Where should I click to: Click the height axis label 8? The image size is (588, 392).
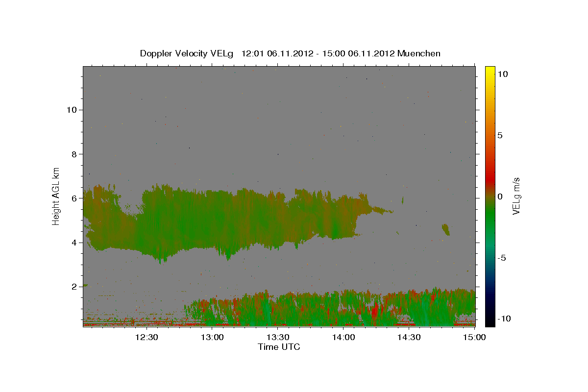[x=74, y=154]
